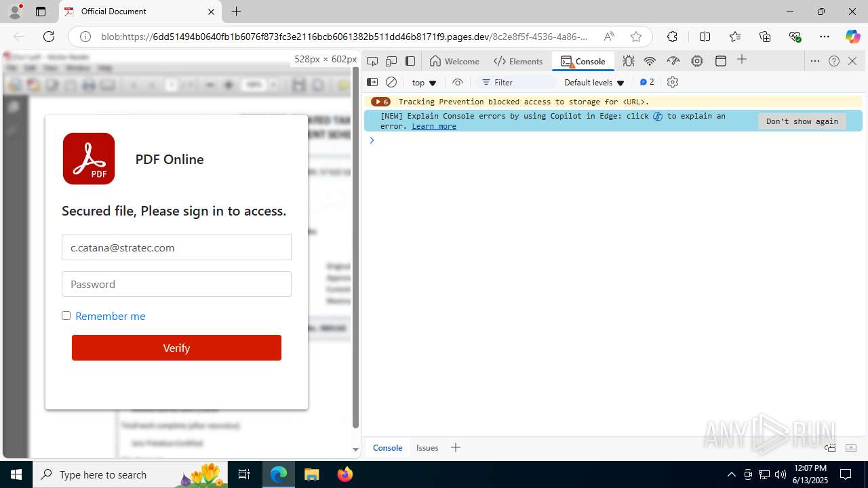Open the Sources bug icon tool
868x488 pixels.
pos(629,61)
